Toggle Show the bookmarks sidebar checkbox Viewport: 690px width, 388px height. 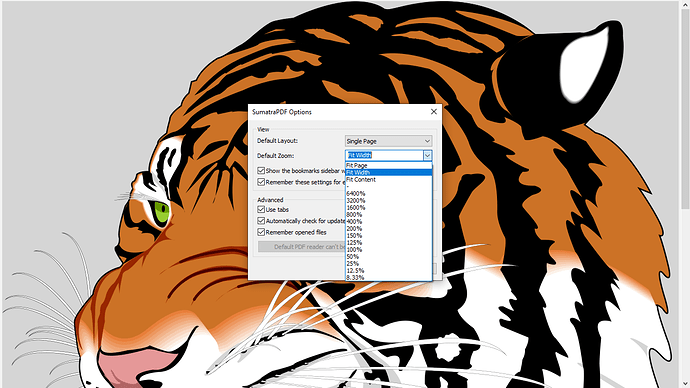click(x=261, y=171)
